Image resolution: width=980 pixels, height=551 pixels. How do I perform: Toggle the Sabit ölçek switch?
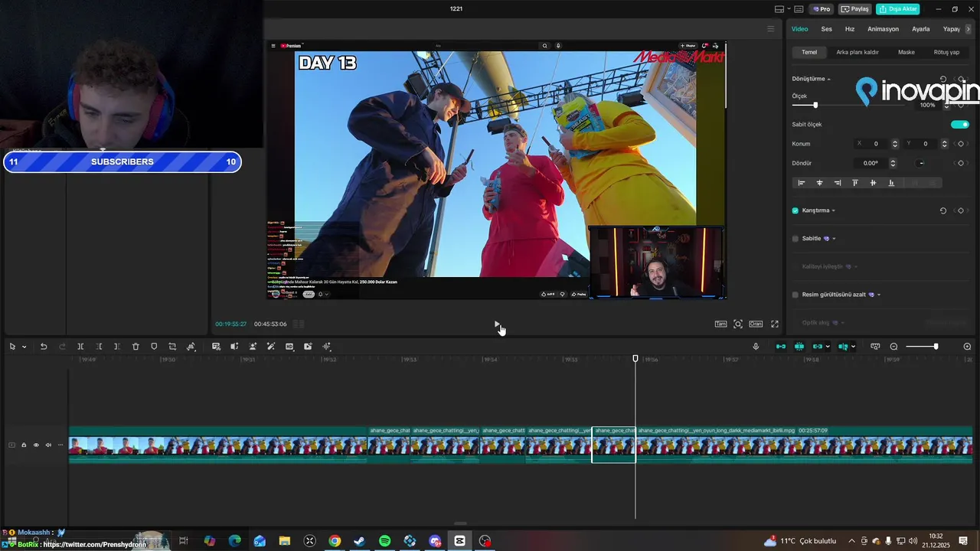click(960, 124)
